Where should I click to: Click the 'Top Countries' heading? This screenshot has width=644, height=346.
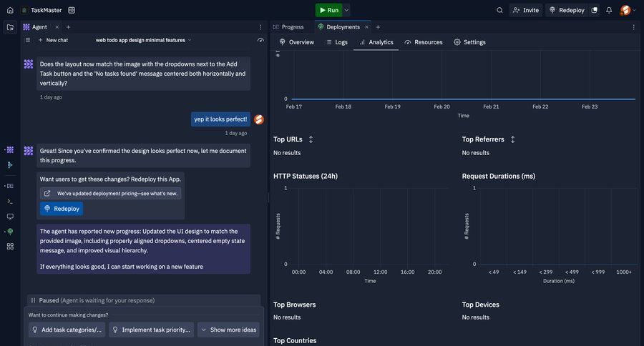(x=295, y=341)
